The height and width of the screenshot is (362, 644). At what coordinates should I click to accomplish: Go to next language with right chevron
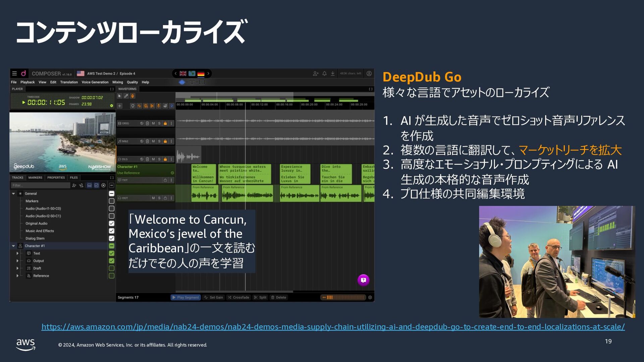point(208,73)
